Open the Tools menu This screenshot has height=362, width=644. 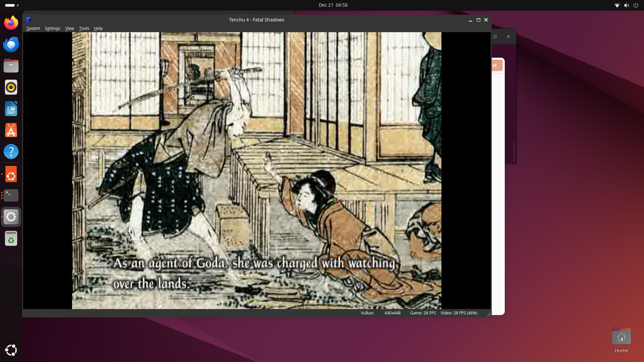[x=84, y=29]
